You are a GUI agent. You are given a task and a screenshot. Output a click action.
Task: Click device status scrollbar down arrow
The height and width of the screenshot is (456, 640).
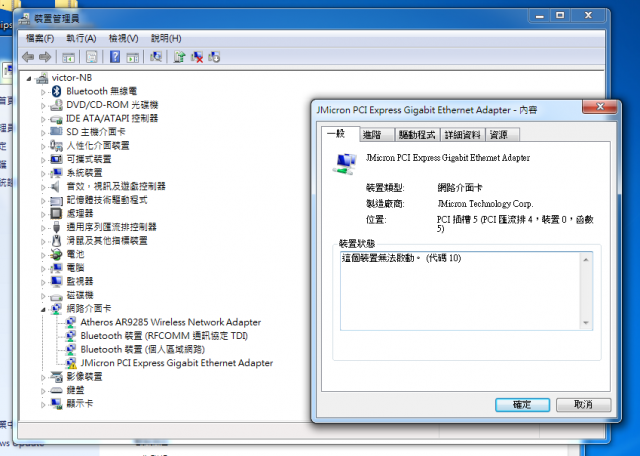point(586,323)
